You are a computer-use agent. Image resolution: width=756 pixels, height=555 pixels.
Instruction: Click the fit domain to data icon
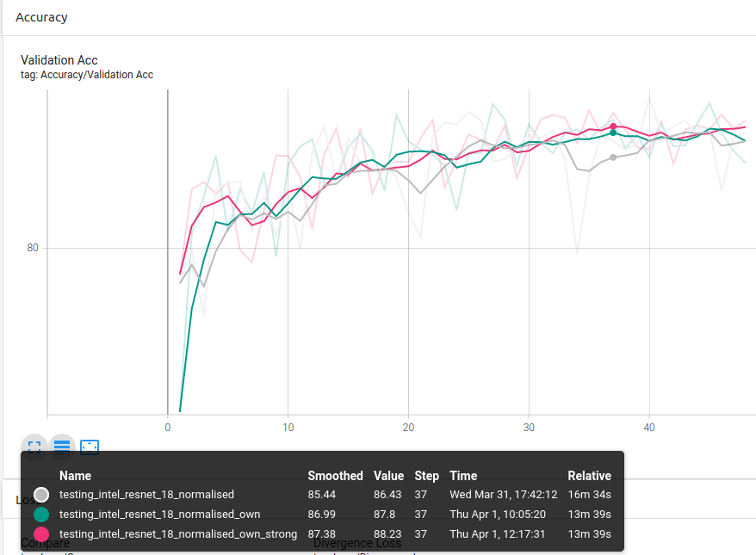point(90,447)
